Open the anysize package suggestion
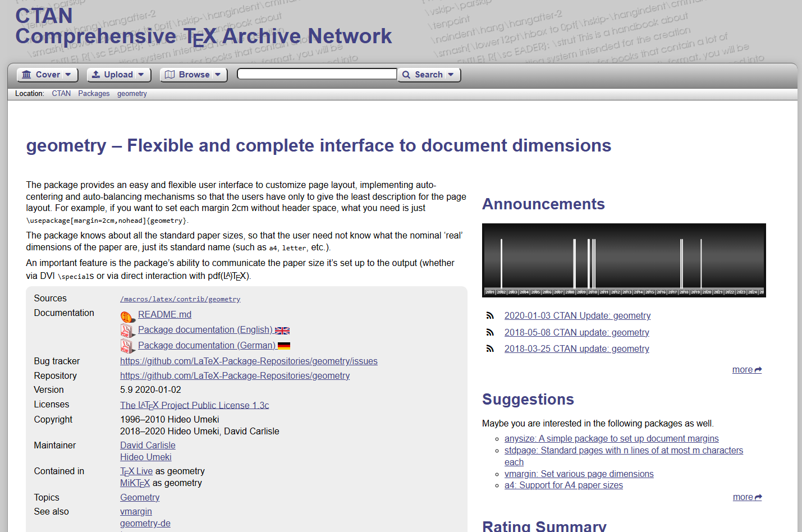 point(611,439)
